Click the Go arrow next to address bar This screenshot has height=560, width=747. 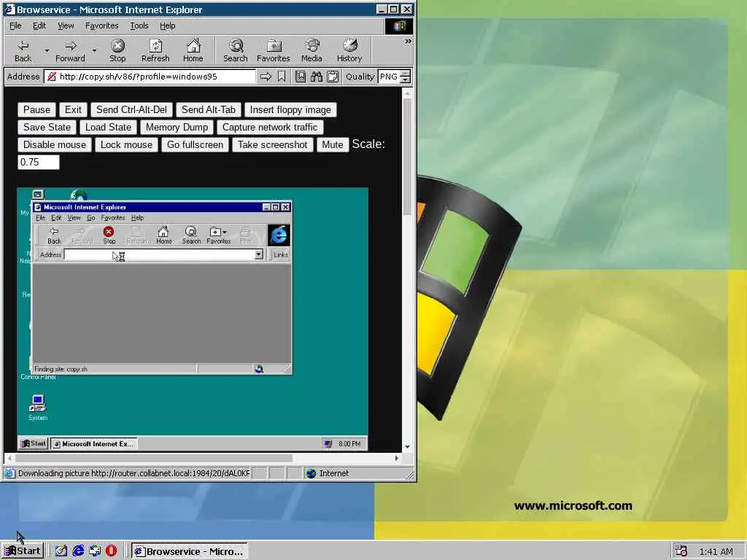pyautogui.click(x=266, y=76)
